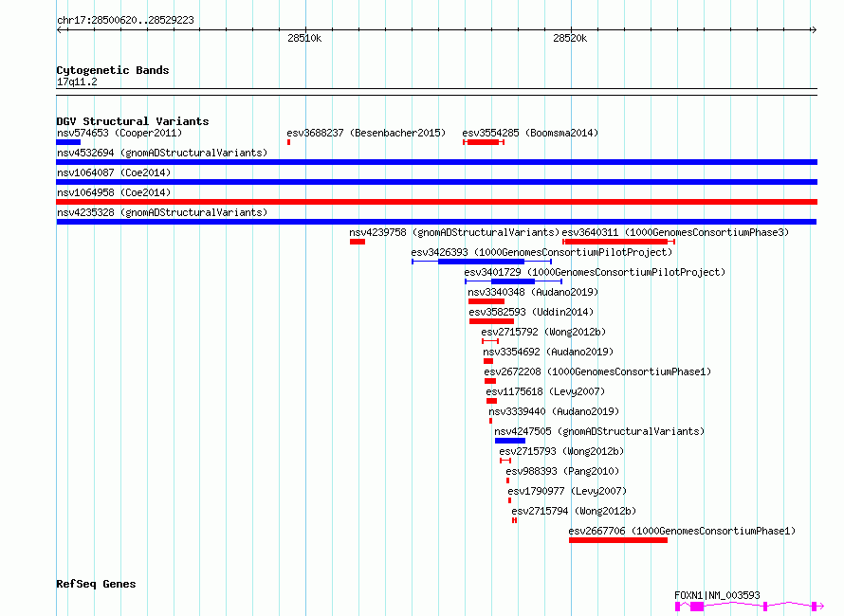Screen dimensions: 844x616
Task: Click nsv4247505 (gnomADStructuralVariants) label
Action: 599,431
